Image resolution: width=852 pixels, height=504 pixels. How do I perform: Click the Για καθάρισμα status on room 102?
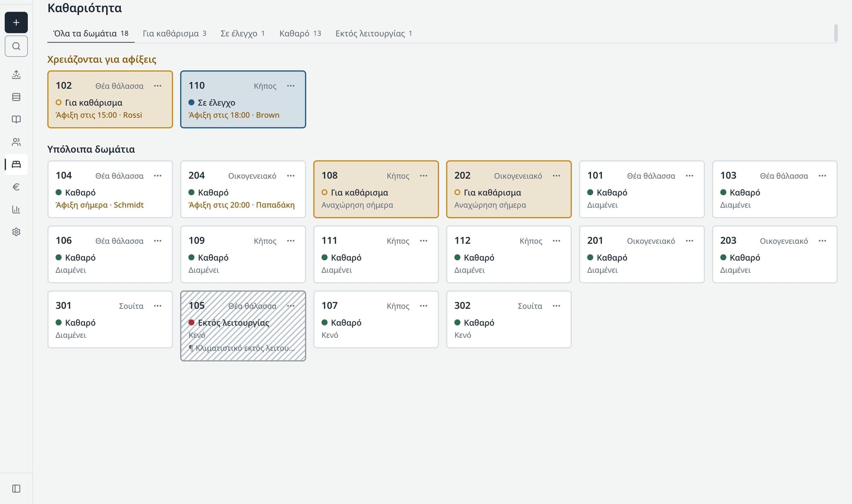[89, 103]
